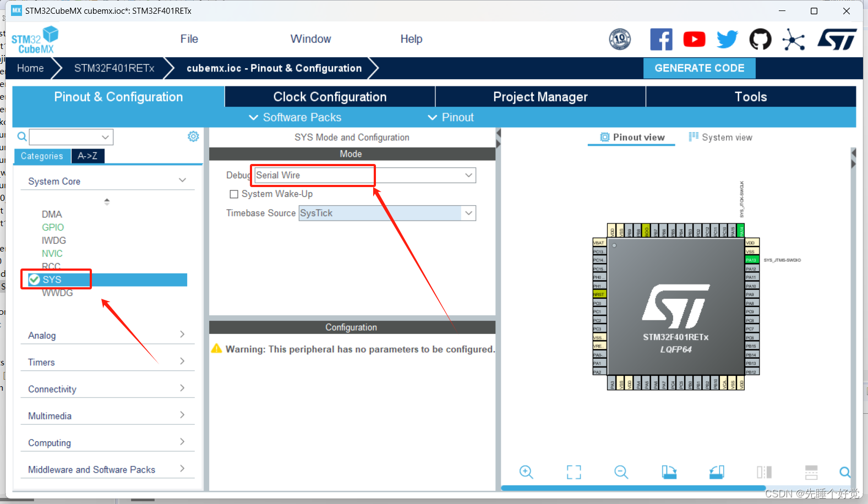The height and width of the screenshot is (504, 868).
Task: Click the green PA13 pin on the chip
Action: coord(752,260)
